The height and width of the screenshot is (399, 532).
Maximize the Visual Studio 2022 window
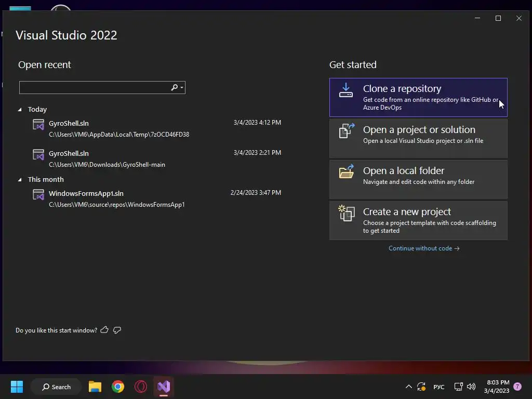498,18
